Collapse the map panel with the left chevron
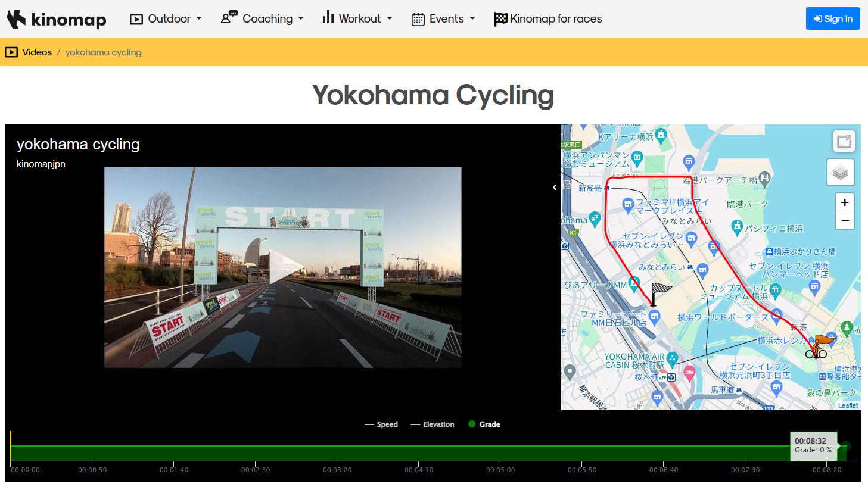Viewport: 868px width, 487px height. pos(555,188)
